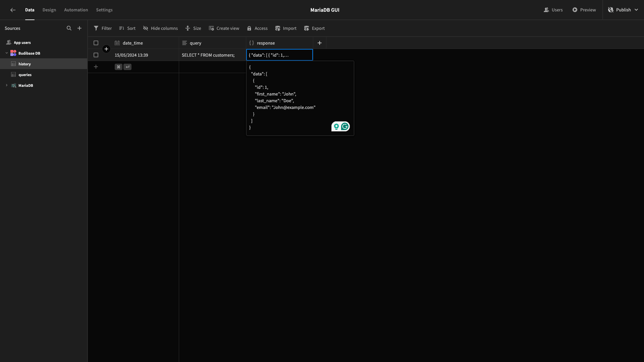Open the Filter tool
Screen dimensions: 644x362
103,28
